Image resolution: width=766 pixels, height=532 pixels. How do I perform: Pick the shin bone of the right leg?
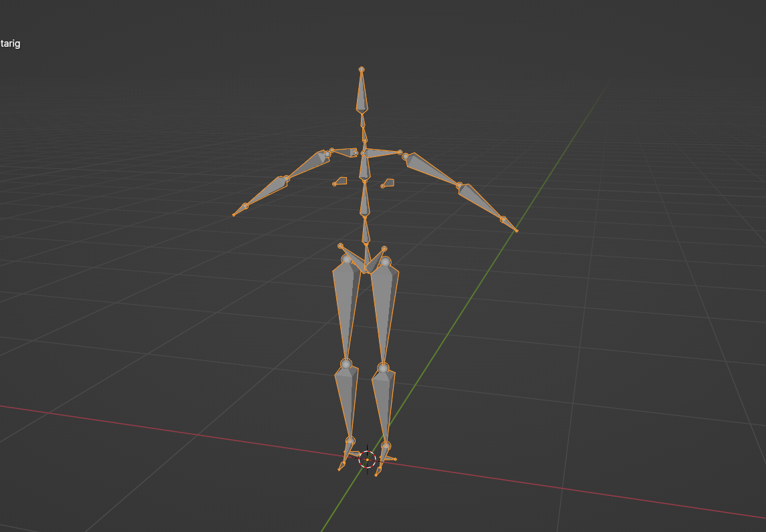[x=384, y=400]
